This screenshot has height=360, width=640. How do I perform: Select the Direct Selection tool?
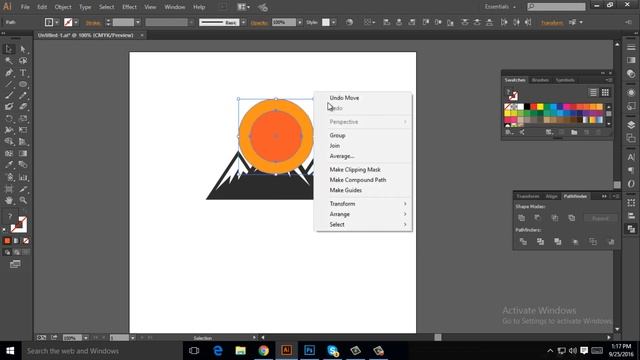pos(23,49)
